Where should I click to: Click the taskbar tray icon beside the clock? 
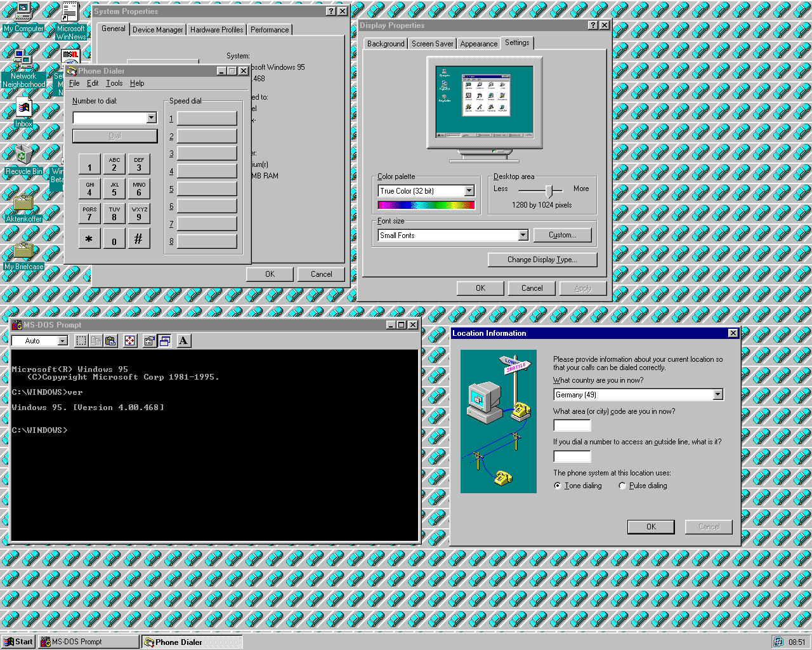[778, 642]
